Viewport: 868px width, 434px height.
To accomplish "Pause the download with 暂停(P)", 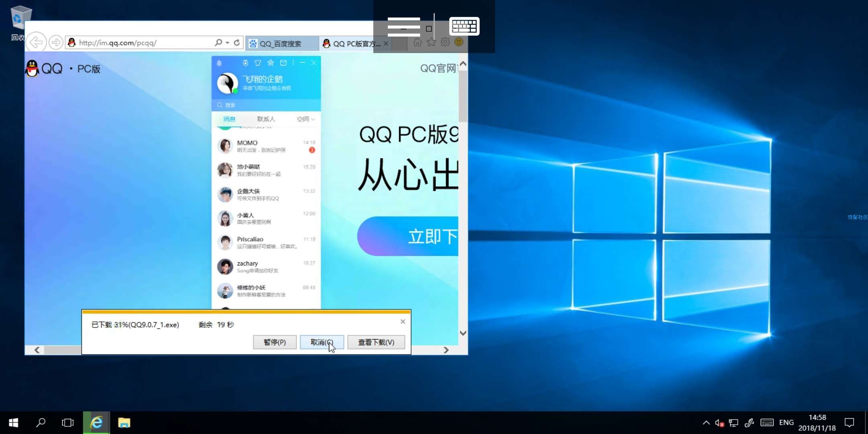I will [274, 342].
